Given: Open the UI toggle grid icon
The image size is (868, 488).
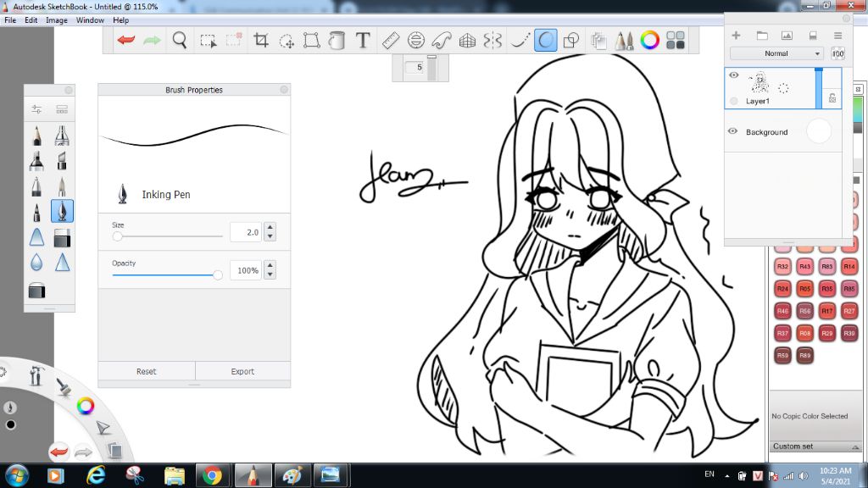Looking at the screenshot, I should [x=676, y=40].
